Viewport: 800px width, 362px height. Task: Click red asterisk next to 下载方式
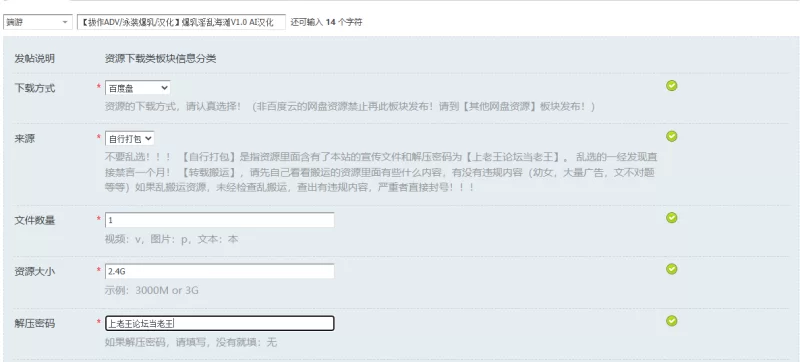tap(98, 87)
